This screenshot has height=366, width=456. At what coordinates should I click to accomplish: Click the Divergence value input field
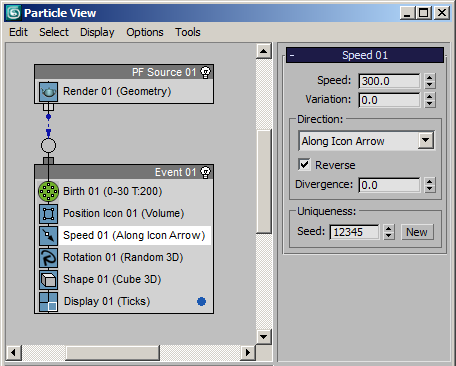389,185
